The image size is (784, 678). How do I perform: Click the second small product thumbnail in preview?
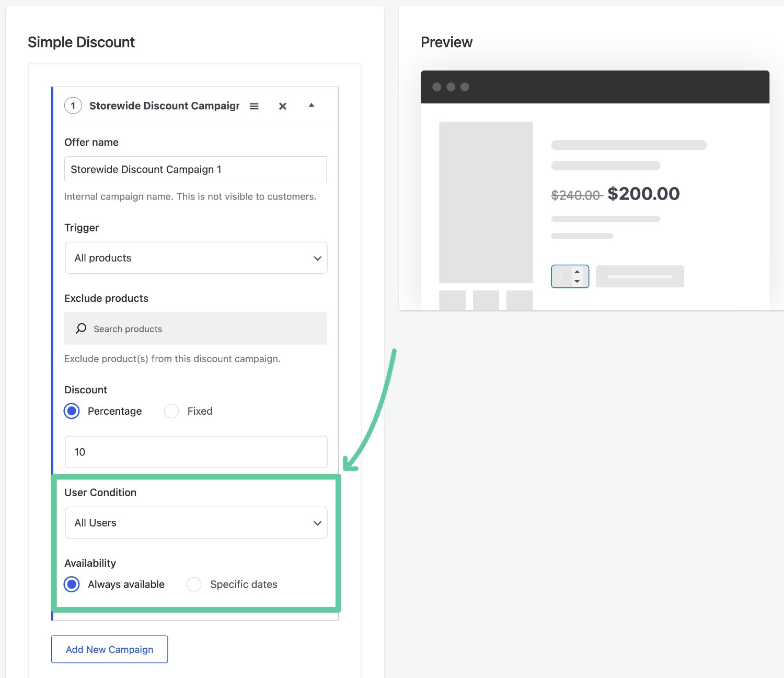click(486, 300)
